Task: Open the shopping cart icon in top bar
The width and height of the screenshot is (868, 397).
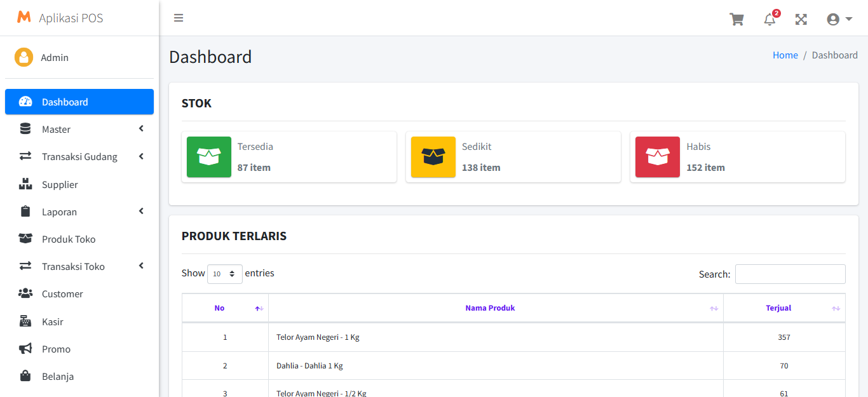Action: (736, 19)
